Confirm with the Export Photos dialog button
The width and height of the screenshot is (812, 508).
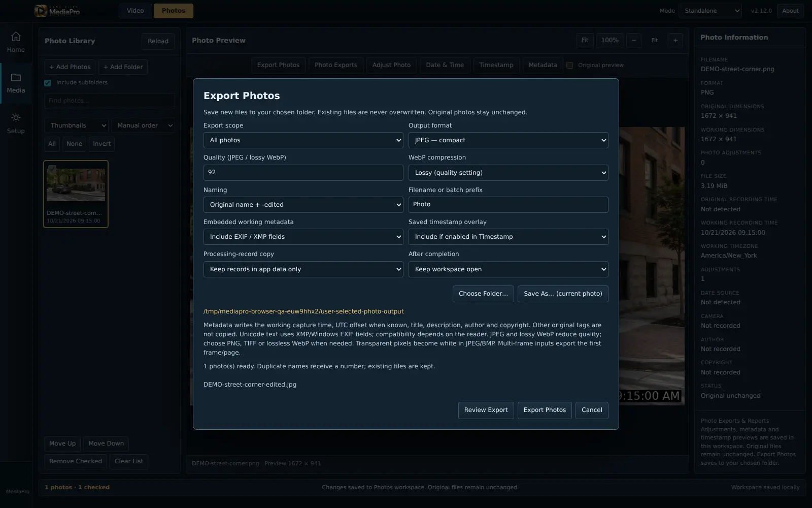point(545,410)
